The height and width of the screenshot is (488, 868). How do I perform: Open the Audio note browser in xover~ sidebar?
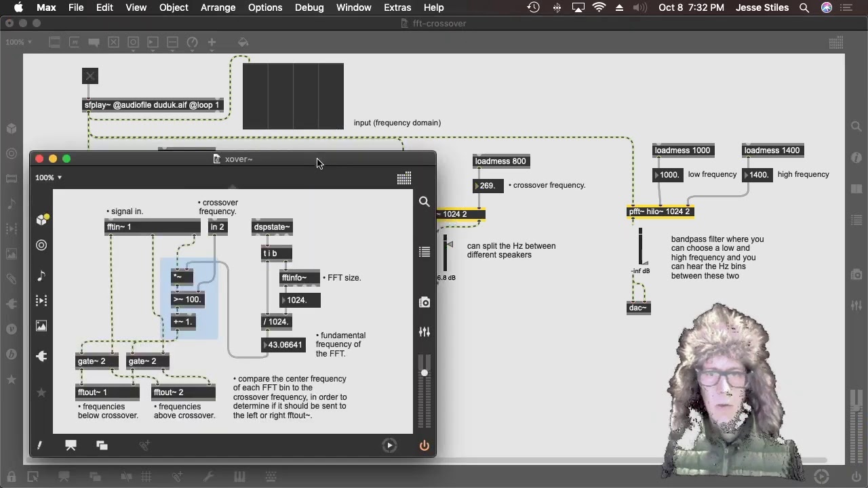[x=41, y=275]
